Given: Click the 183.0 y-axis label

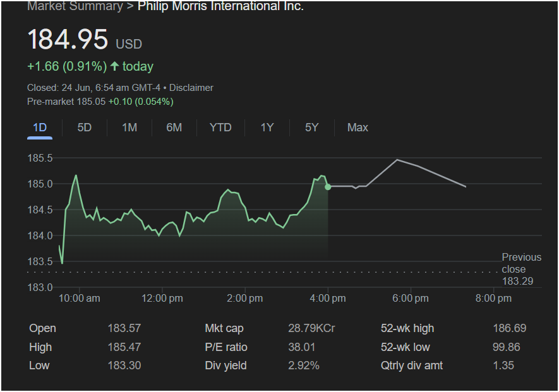Looking at the screenshot, I should click(40, 287).
